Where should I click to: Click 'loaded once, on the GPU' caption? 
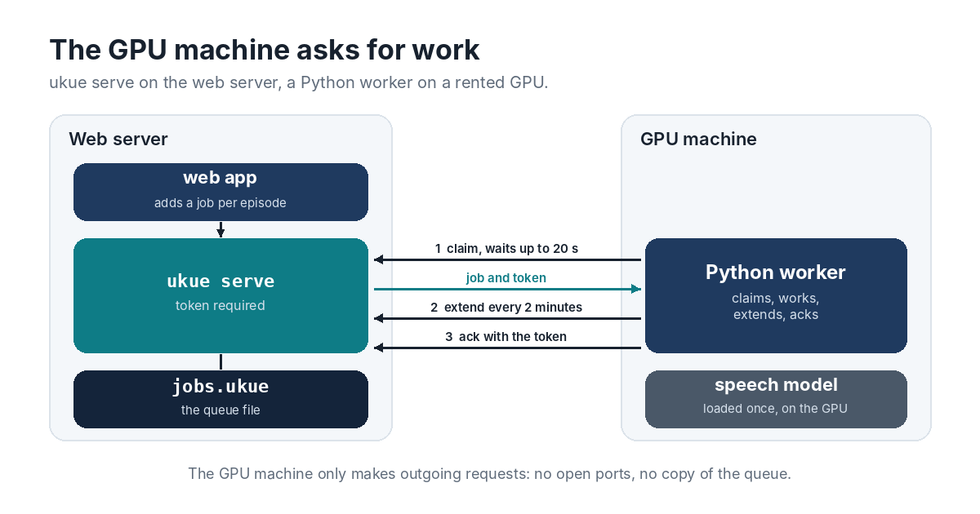click(776, 408)
